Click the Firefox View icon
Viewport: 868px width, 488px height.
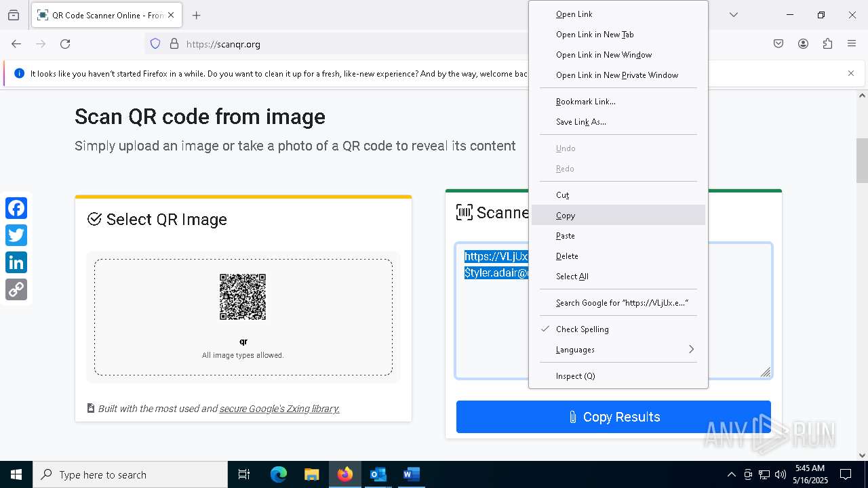[x=14, y=15]
